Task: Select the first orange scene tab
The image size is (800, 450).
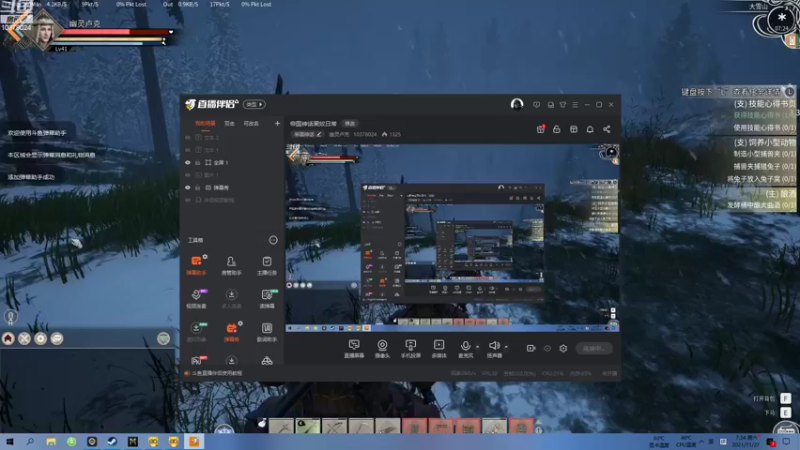Action: 205,123
